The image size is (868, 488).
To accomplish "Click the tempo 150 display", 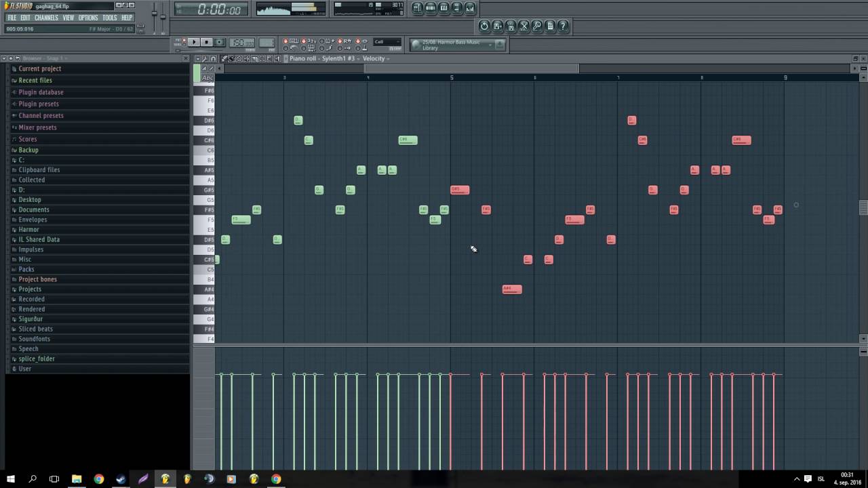I will (242, 43).
